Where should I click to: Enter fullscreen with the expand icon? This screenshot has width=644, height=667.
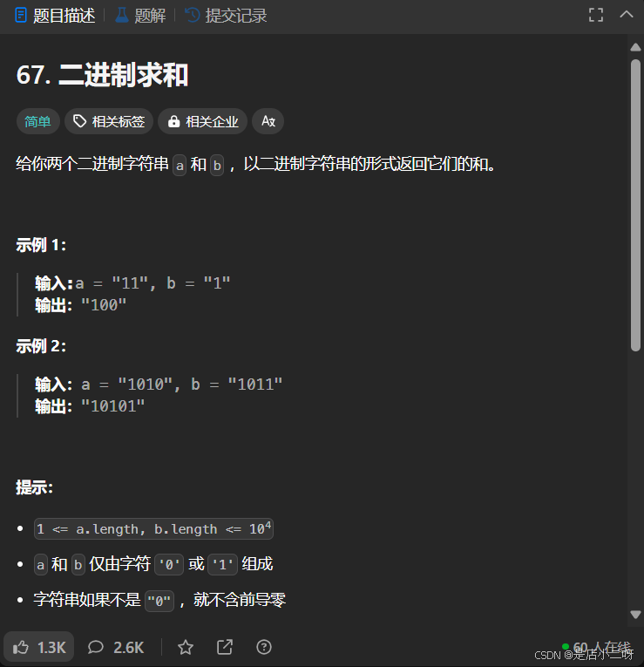[x=596, y=16]
